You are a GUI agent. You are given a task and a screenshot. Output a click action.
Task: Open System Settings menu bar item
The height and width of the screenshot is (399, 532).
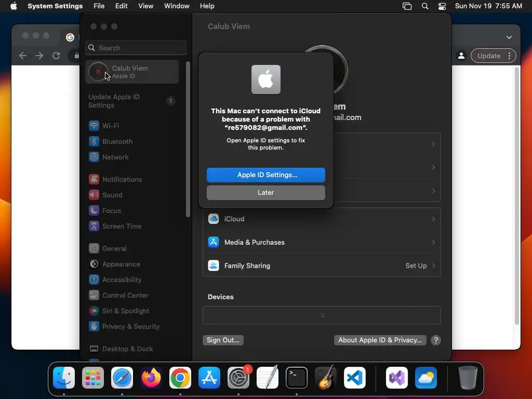[x=55, y=6]
